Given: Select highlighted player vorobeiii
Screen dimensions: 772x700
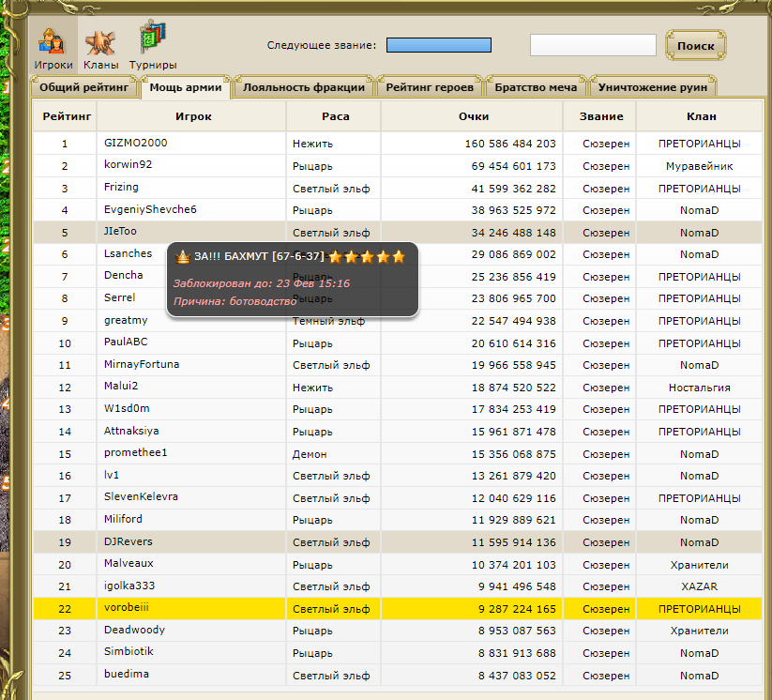Looking at the screenshot, I should coord(129,608).
